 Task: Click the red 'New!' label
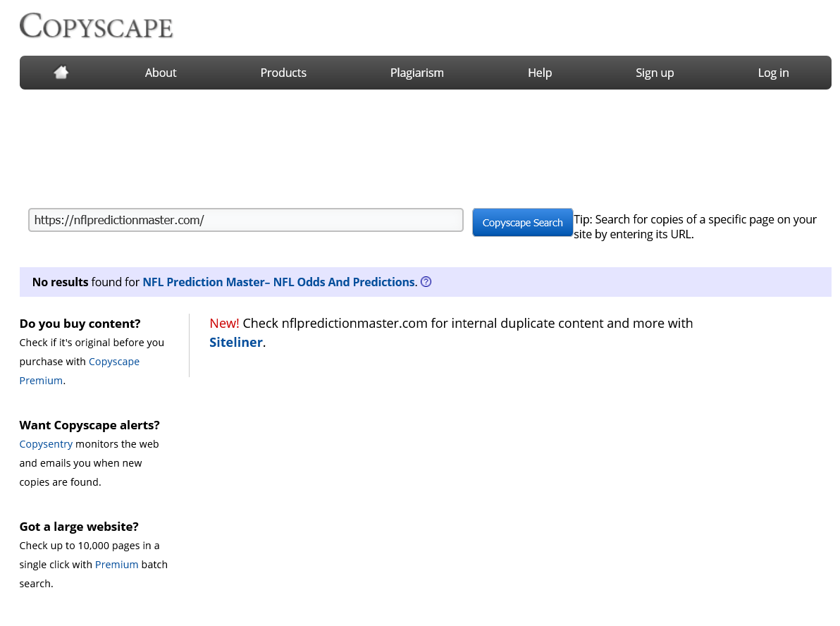click(224, 323)
